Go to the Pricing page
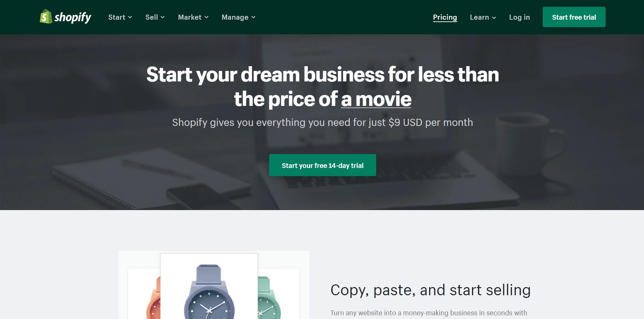 [x=445, y=17]
